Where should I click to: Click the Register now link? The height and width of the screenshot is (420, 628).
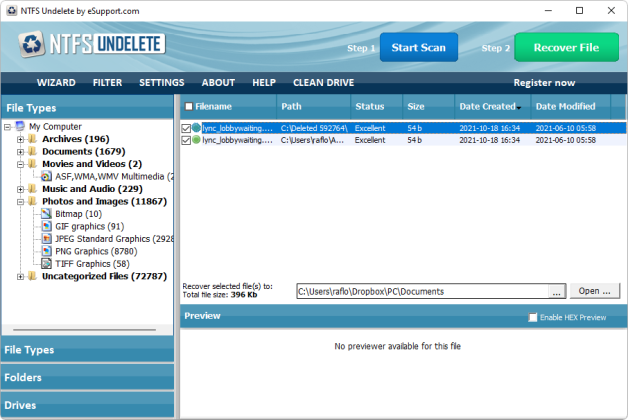coord(544,82)
